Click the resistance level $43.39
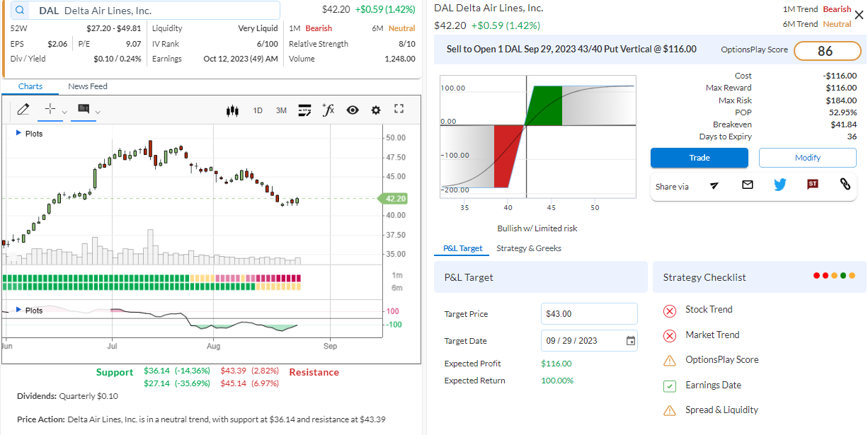The width and height of the screenshot is (868, 435). (x=233, y=371)
